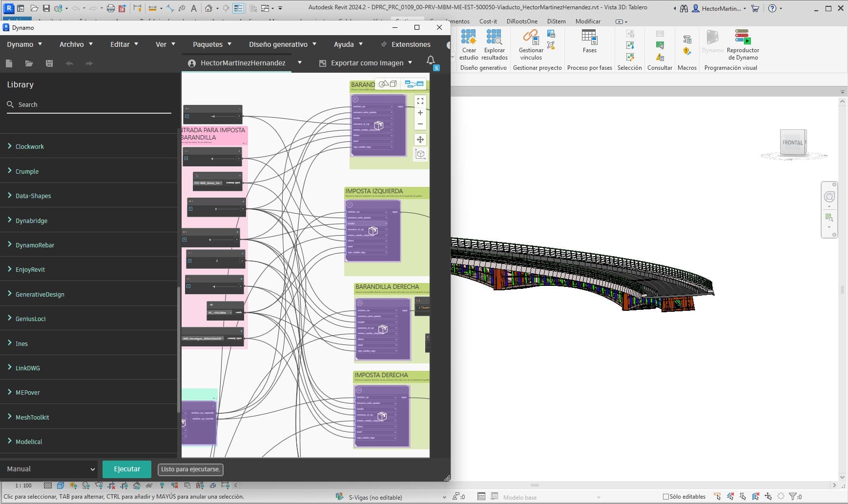The width and height of the screenshot is (848, 504).
Task: Open the Paquetes menu in Dynamo
Action: (x=212, y=44)
